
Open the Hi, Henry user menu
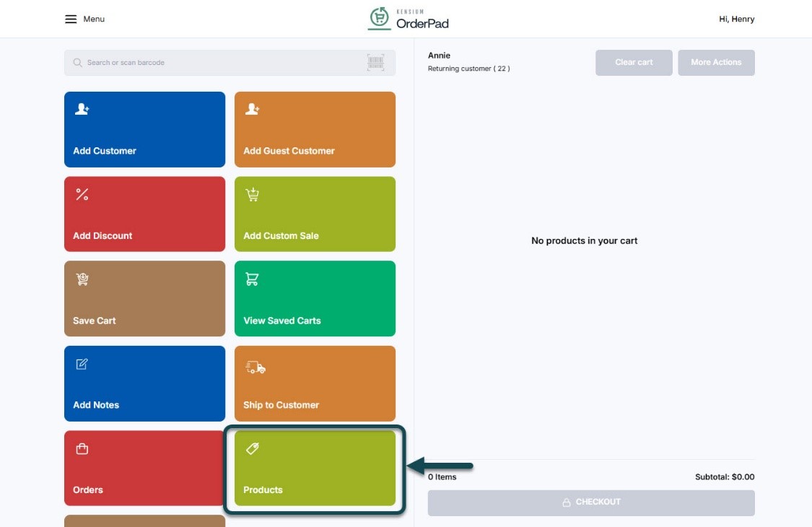point(736,19)
